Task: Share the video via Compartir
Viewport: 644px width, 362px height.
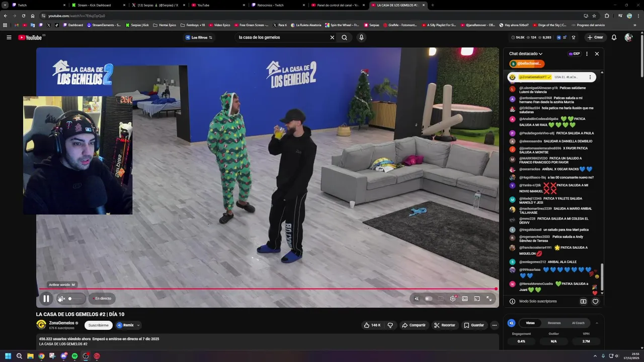Action: (x=414, y=325)
